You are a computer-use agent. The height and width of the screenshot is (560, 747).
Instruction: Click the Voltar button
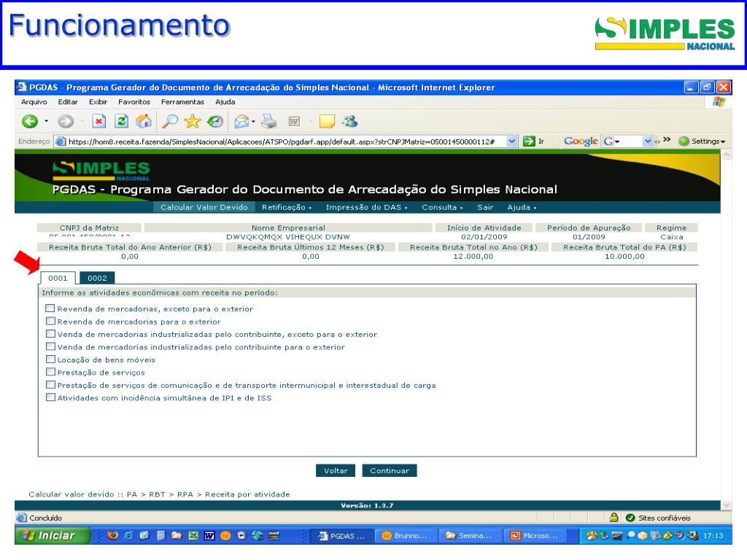(x=336, y=470)
